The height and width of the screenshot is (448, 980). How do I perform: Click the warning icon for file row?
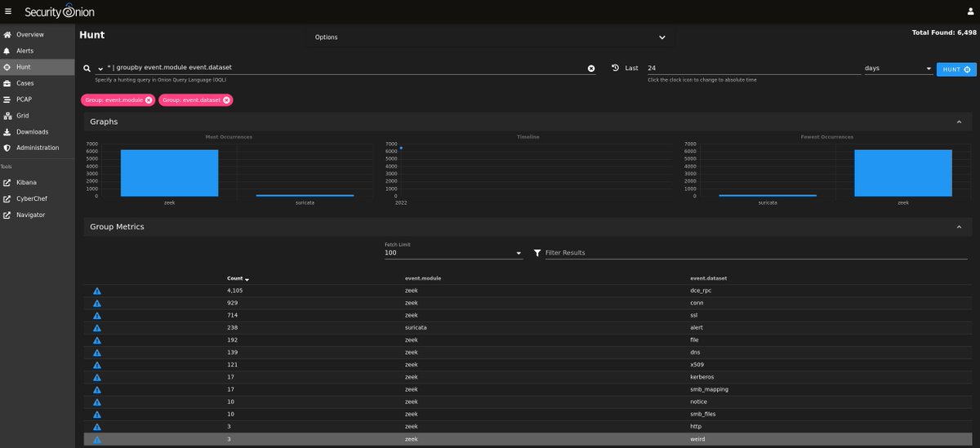pos(97,340)
